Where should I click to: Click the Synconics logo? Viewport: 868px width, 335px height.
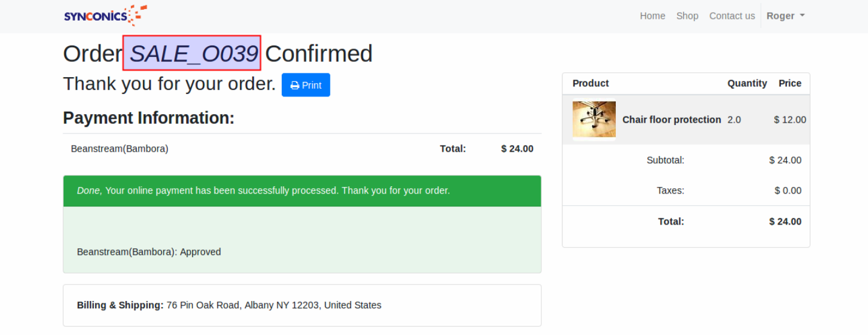[x=105, y=16]
